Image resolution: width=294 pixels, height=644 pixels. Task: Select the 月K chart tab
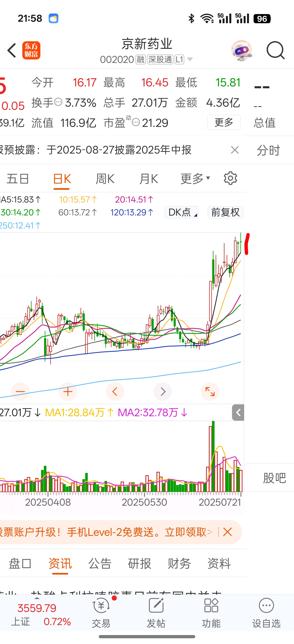149,179
